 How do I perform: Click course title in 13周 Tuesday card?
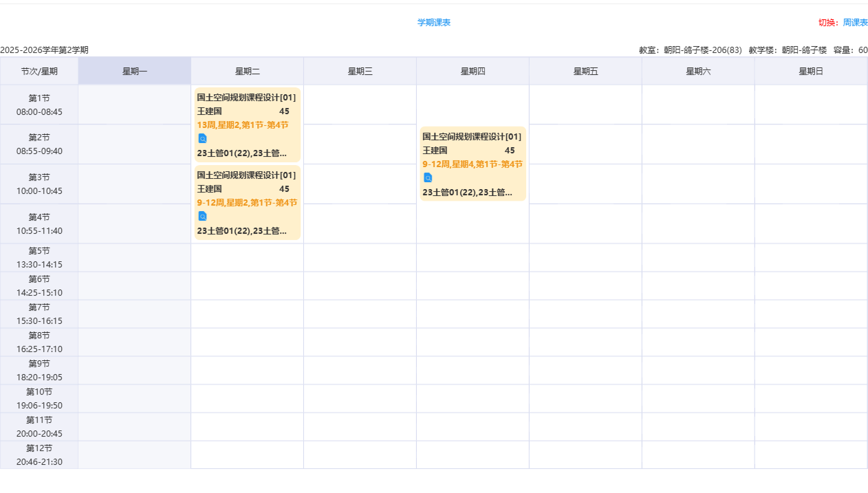click(x=246, y=98)
